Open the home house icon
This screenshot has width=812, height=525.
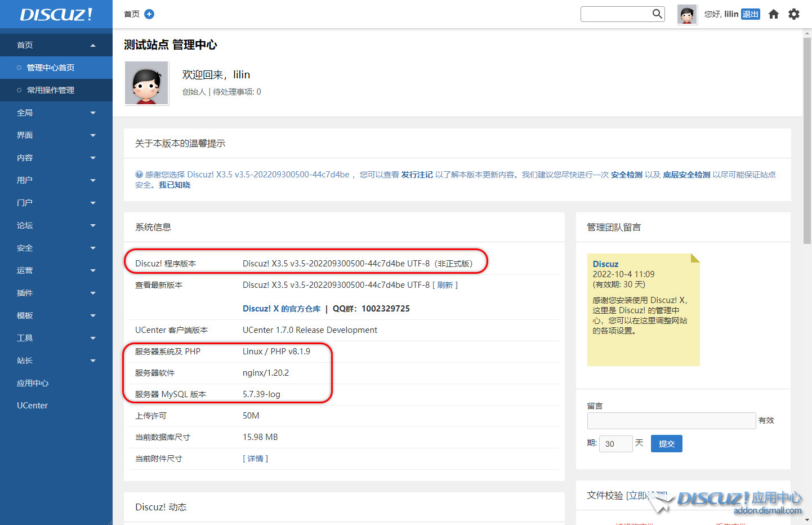click(774, 14)
